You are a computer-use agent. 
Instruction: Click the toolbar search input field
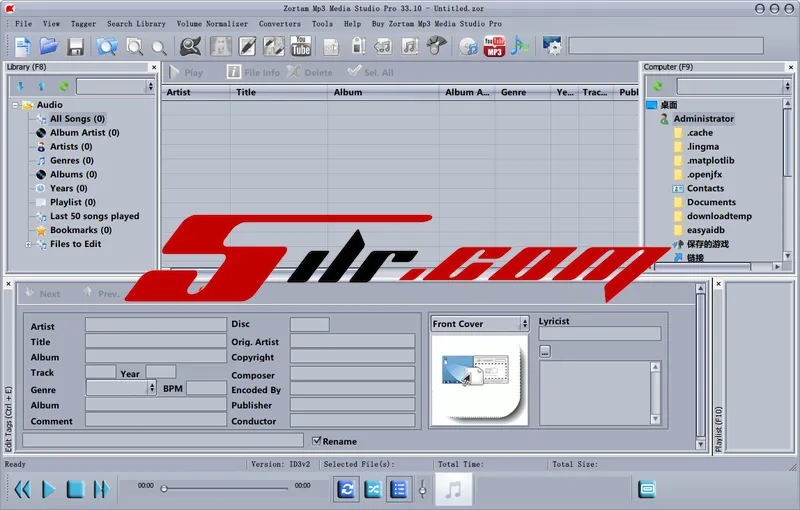click(x=666, y=46)
